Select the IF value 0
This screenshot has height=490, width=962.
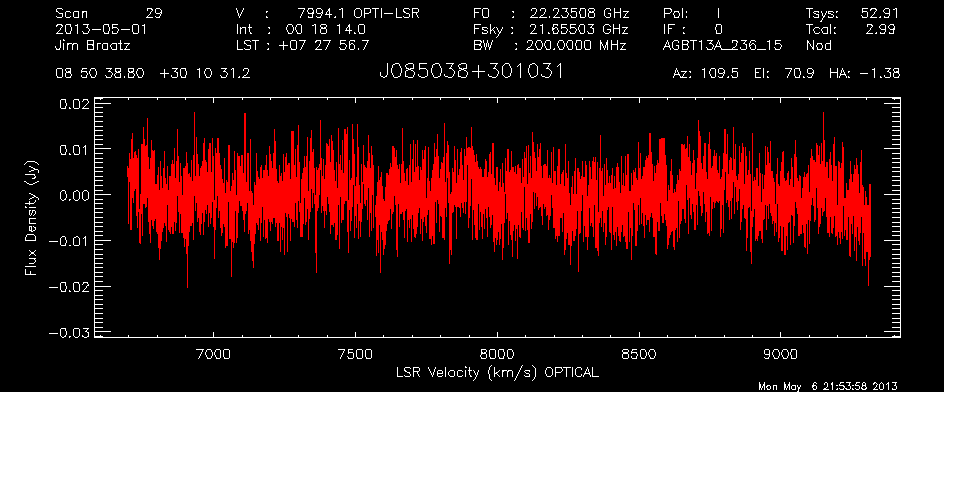point(718,29)
